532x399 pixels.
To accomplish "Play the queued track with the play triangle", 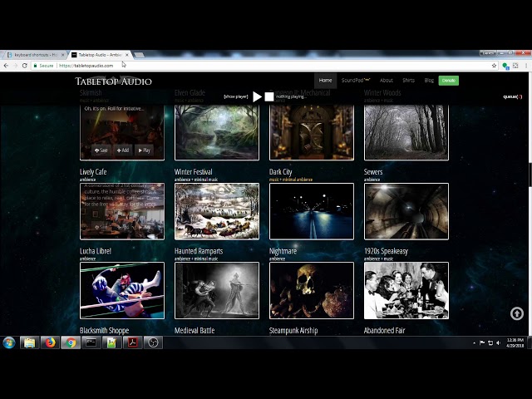I will [257, 96].
